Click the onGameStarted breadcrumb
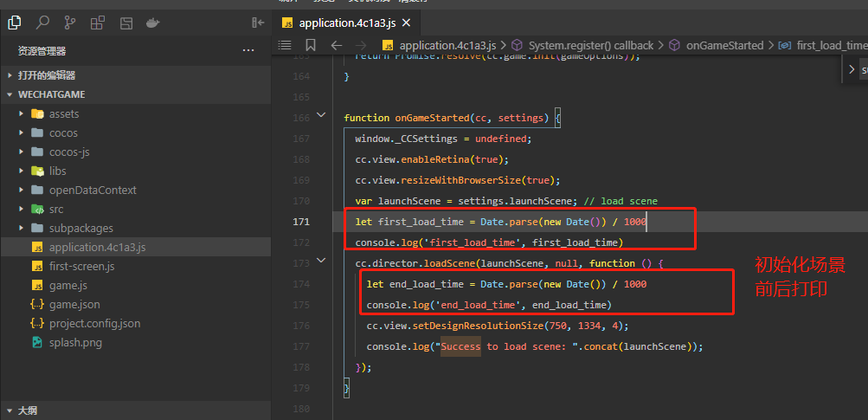The image size is (868, 420). tap(724, 45)
